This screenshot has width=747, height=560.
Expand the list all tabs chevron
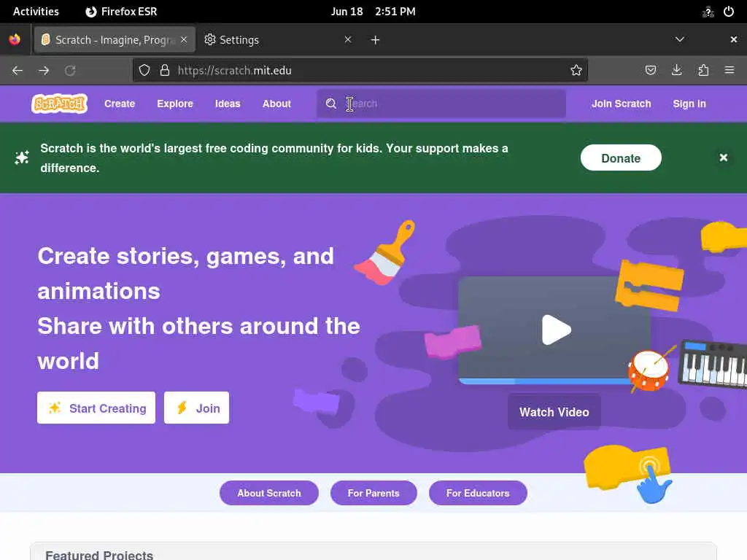point(680,39)
